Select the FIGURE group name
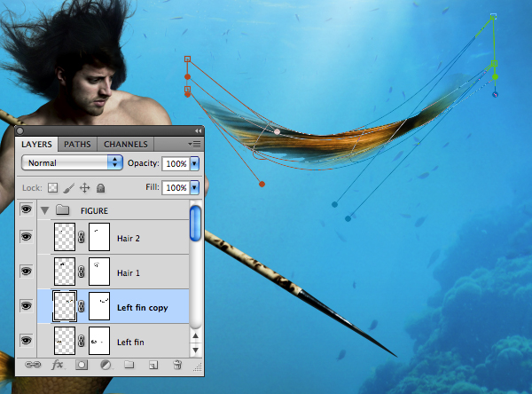532x394 pixels. tap(94, 211)
